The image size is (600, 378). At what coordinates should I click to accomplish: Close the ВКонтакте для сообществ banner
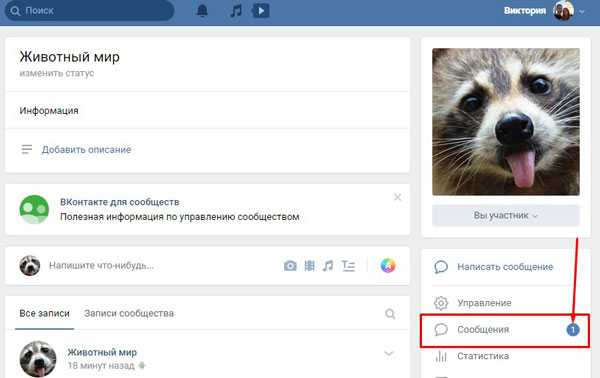tap(398, 197)
